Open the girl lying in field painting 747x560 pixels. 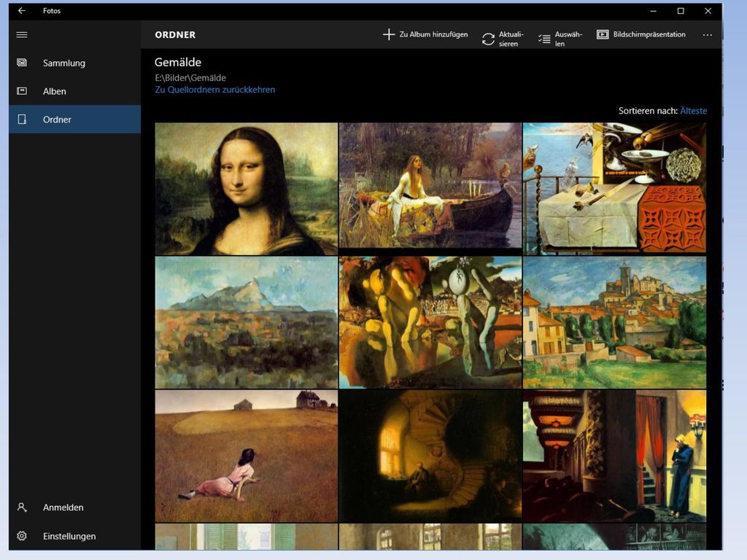[x=247, y=456]
